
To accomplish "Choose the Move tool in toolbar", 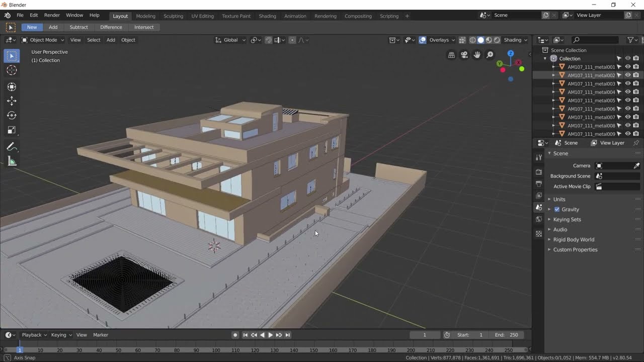I will 12,101.
